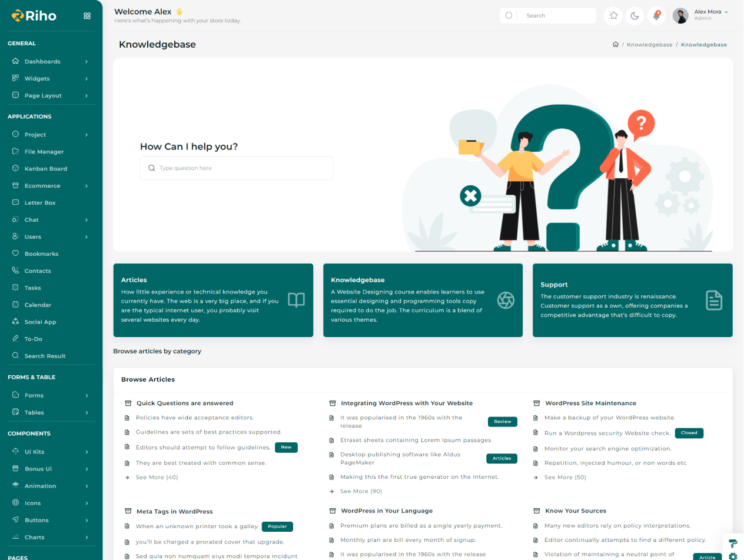The height and width of the screenshot is (560, 744).
Task: Open the theme customizer gear icon
Action: pos(732,556)
